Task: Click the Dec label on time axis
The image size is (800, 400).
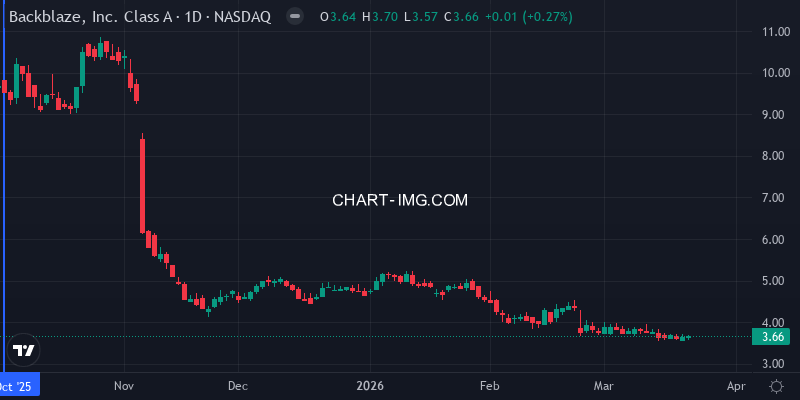Action: pyautogui.click(x=238, y=386)
